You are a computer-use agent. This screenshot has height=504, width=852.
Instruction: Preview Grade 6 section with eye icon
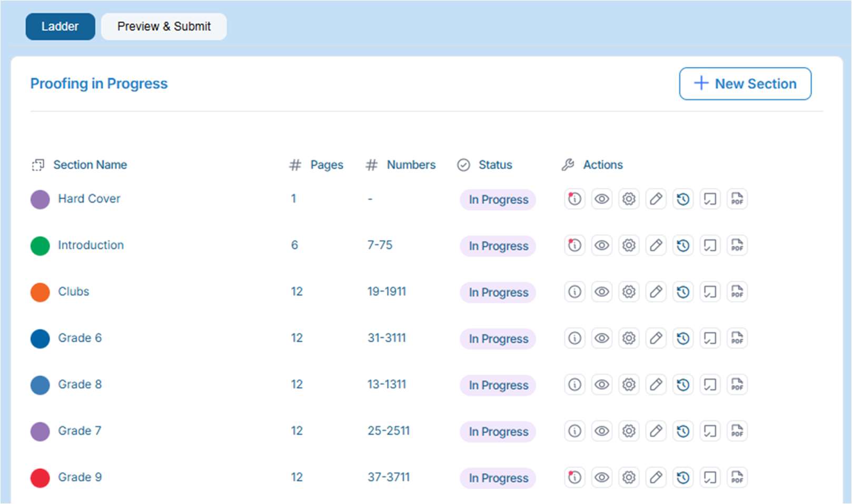602,338
